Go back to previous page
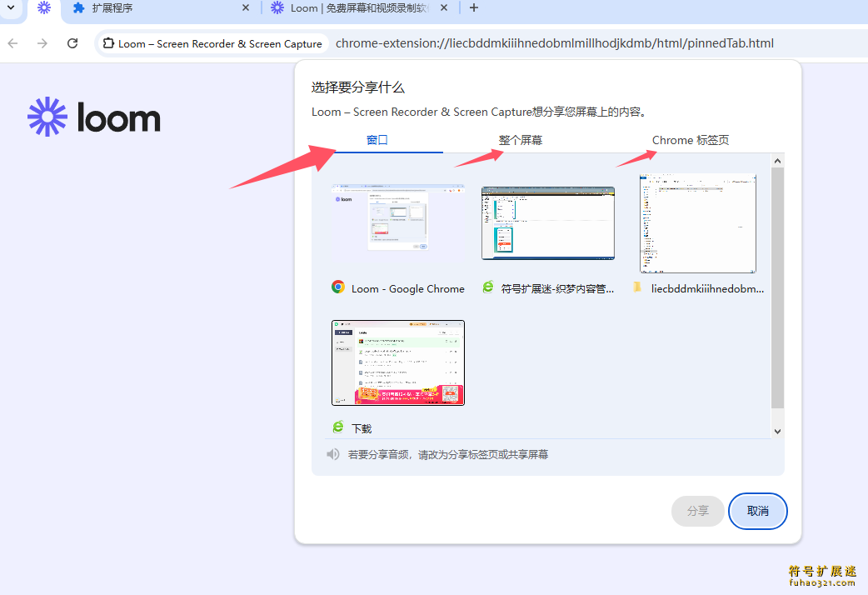Viewport: 868px width, 595px height. (x=13, y=43)
